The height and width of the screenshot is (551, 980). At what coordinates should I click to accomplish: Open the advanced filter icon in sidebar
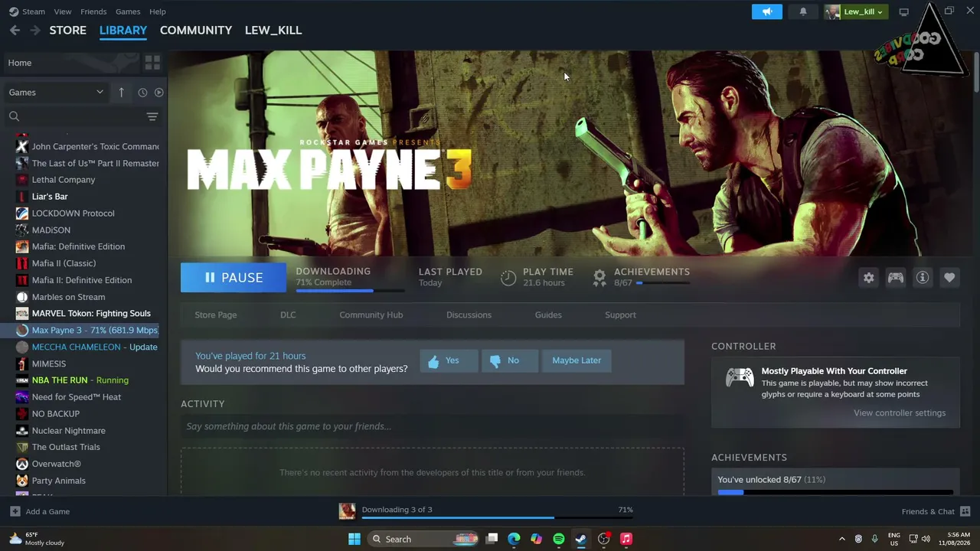(x=152, y=116)
